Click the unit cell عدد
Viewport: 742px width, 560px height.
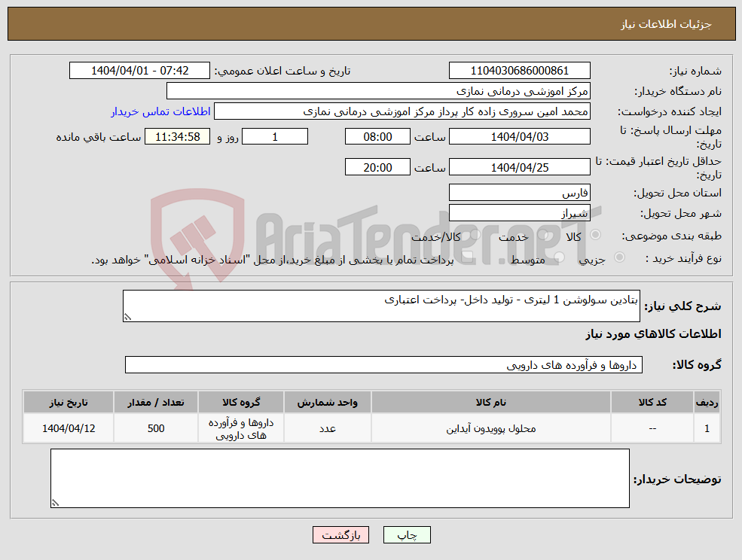coord(328,428)
